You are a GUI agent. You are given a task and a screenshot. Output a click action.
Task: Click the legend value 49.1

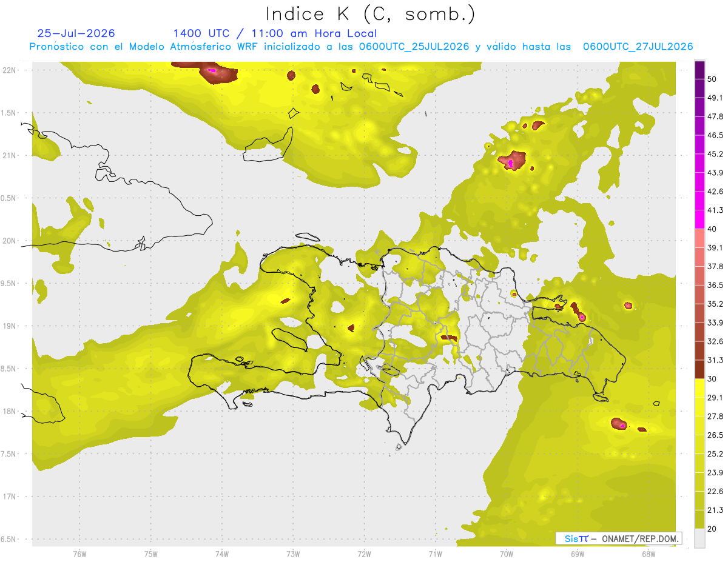click(715, 98)
